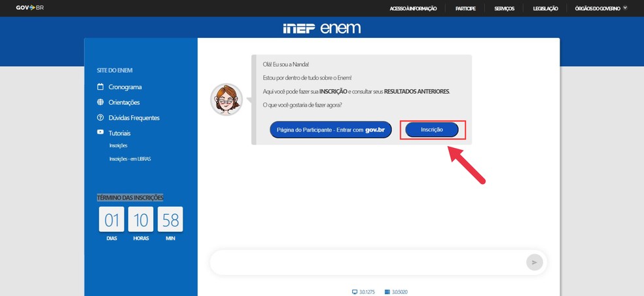Click Página do Participante - Entrar com gov.br
644x296 pixels.
tap(331, 130)
